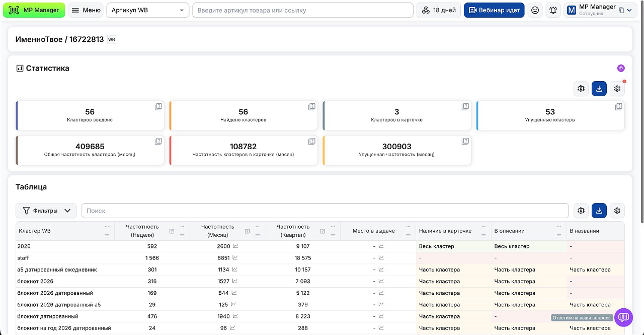Download table with blue download icon
This screenshot has width=644, height=335.
(x=599, y=211)
